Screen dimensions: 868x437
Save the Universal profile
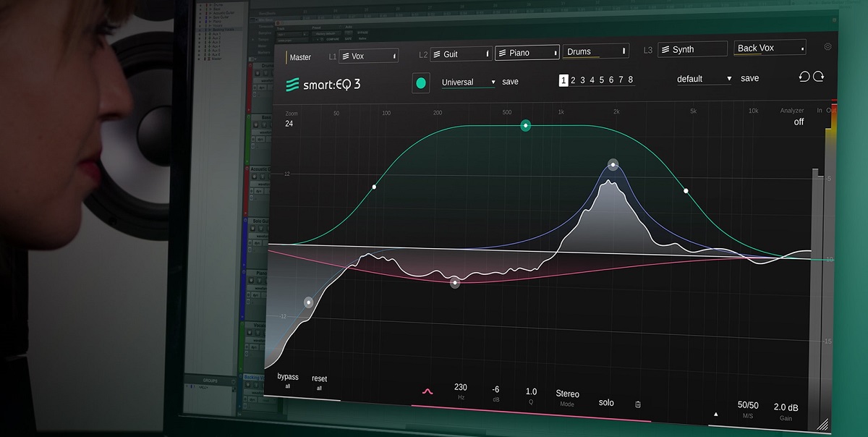pyautogui.click(x=510, y=82)
